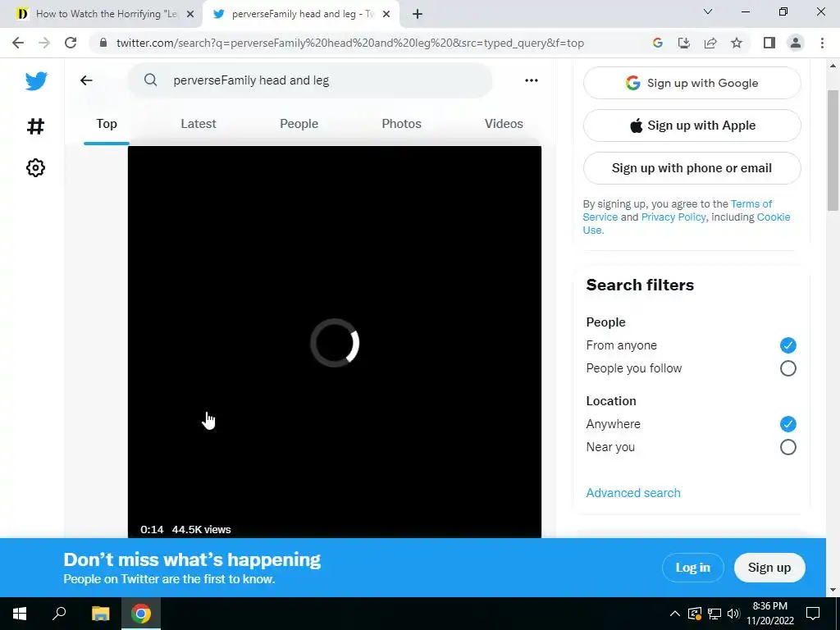840x630 pixels.
Task: Open the Cookie Use link
Action: [x=773, y=217]
